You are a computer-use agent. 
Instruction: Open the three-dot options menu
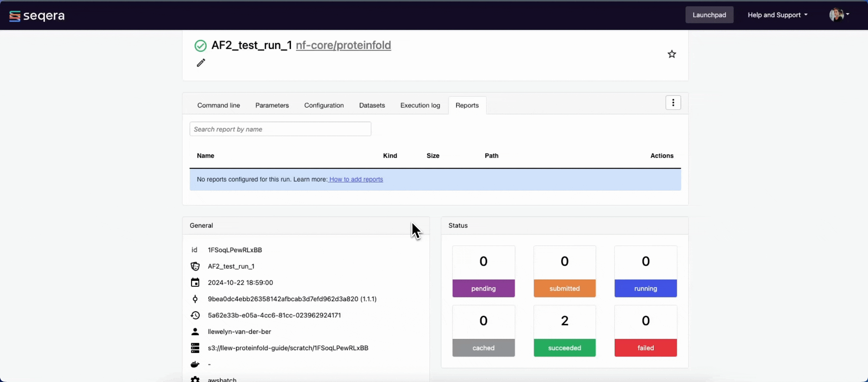point(673,103)
